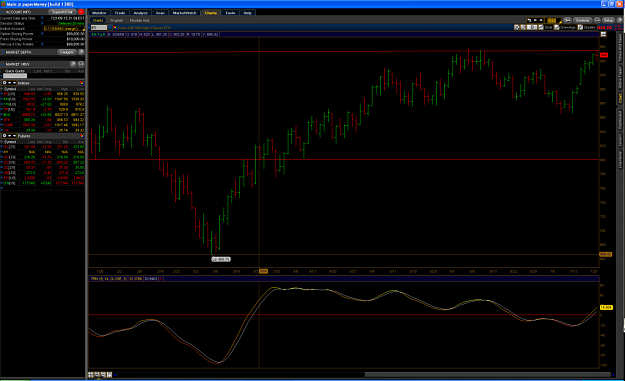This screenshot has height=381, width=625.
Task: Open the Indices watchlist gear menu
Action: point(4,82)
